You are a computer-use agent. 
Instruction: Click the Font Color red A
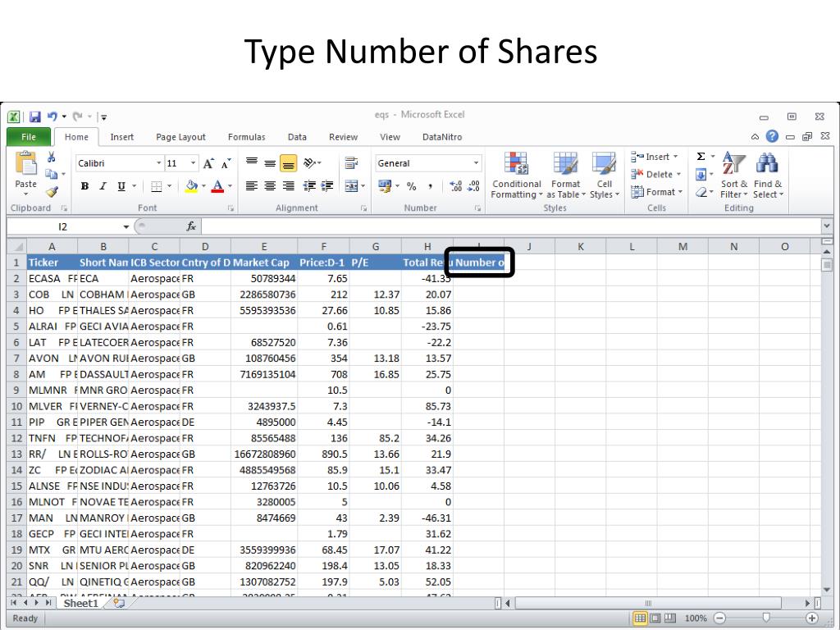pos(217,186)
